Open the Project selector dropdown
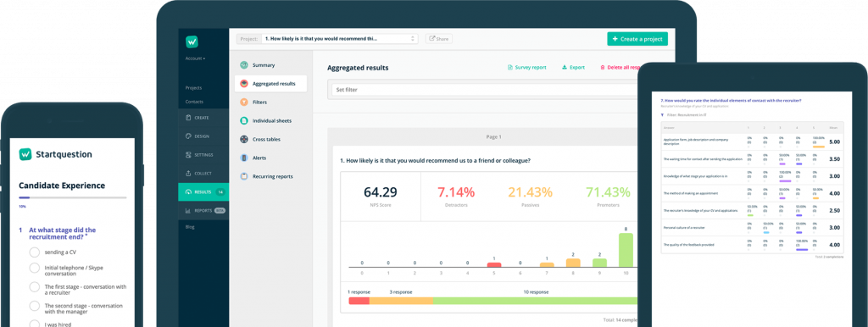Image resolution: width=868 pixels, height=327 pixels. tap(339, 39)
